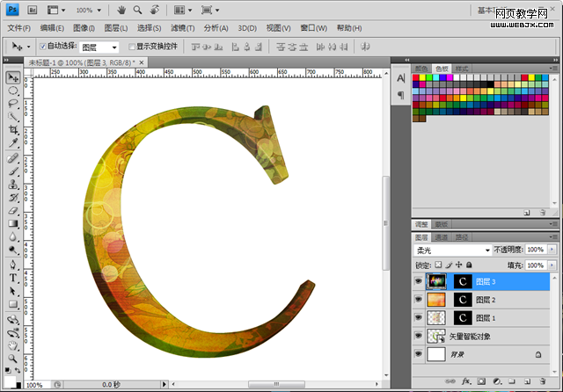
Task: Launch Adobe Bridge from top bar
Action: pos(33,10)
